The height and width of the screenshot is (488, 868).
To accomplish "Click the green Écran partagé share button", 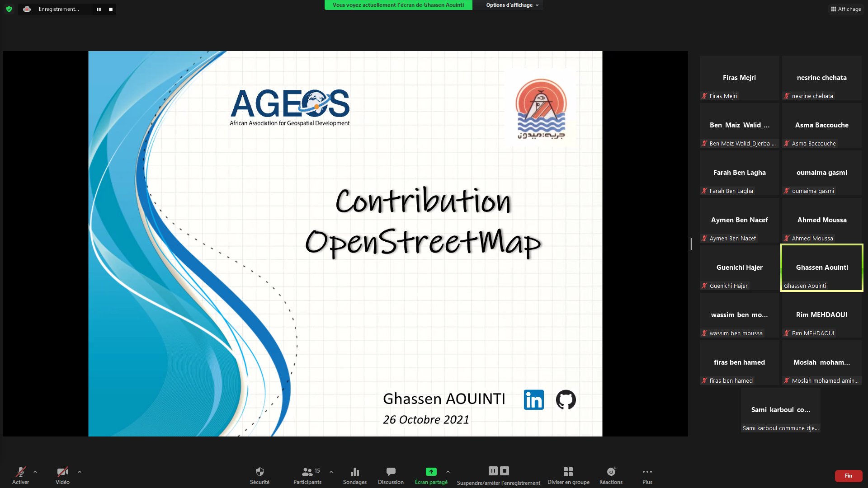I will [431, 476].
